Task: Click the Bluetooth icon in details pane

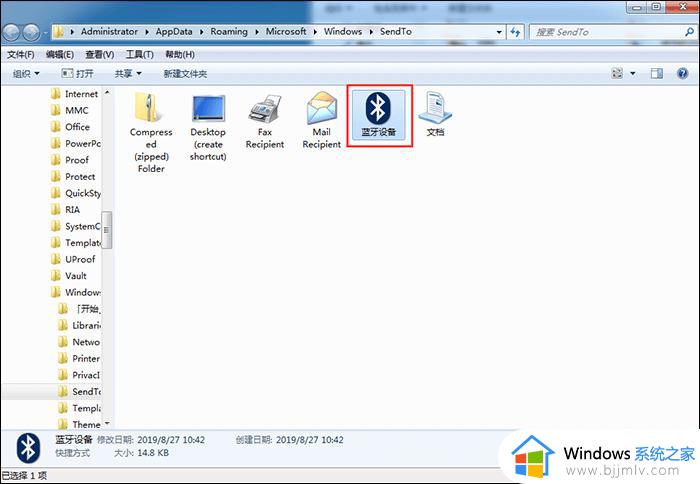Action: coord(28,448)
